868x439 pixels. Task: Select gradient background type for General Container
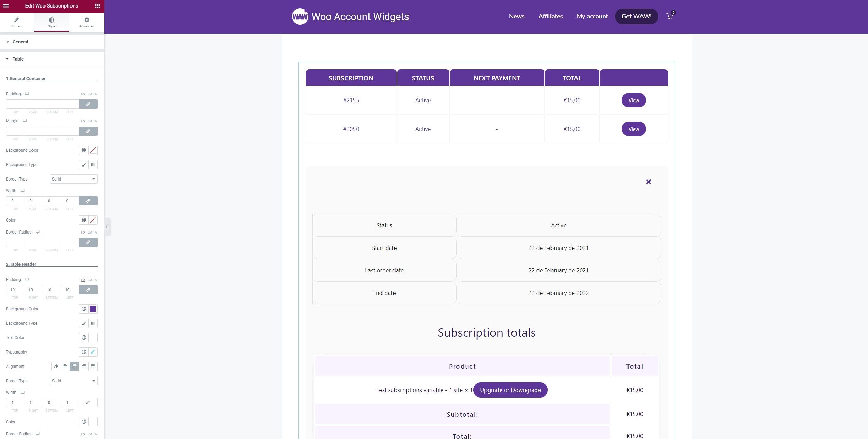click(93, 164)
